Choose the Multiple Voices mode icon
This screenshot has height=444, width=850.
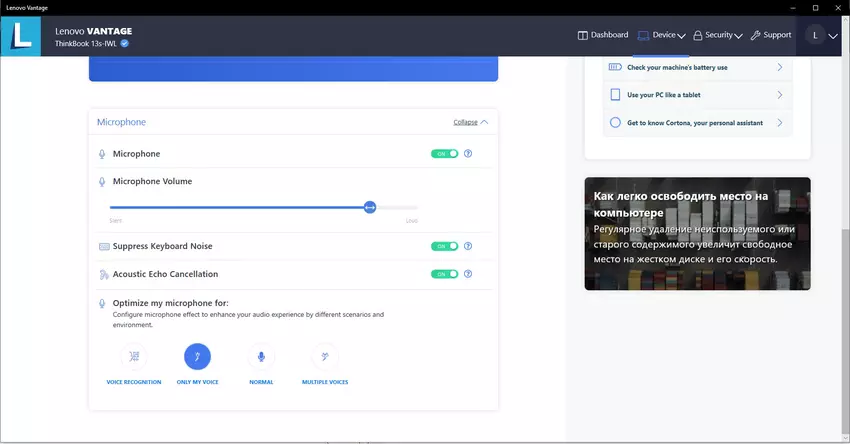(x=324, y=357)
